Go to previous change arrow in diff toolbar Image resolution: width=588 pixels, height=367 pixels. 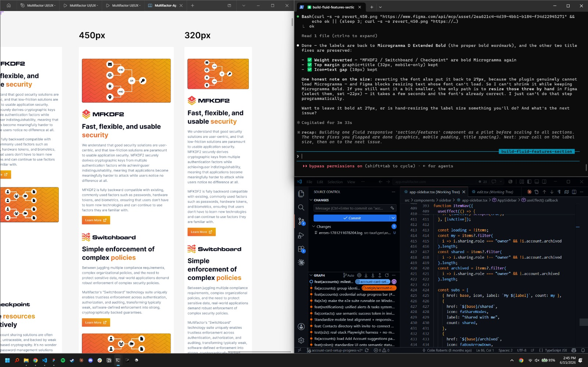(x=544, y=192)
